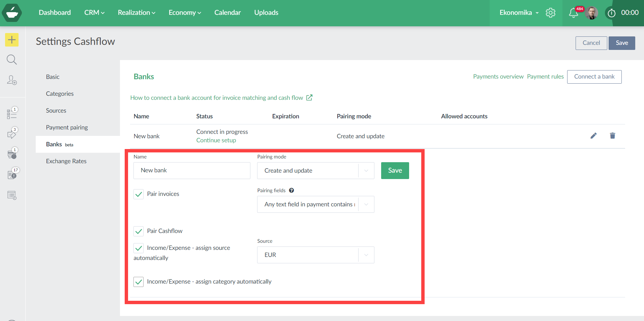The width and height of the screenshot is (644, 321).
Task: Click the Connect a bank button
Action: tap(594, 77)
